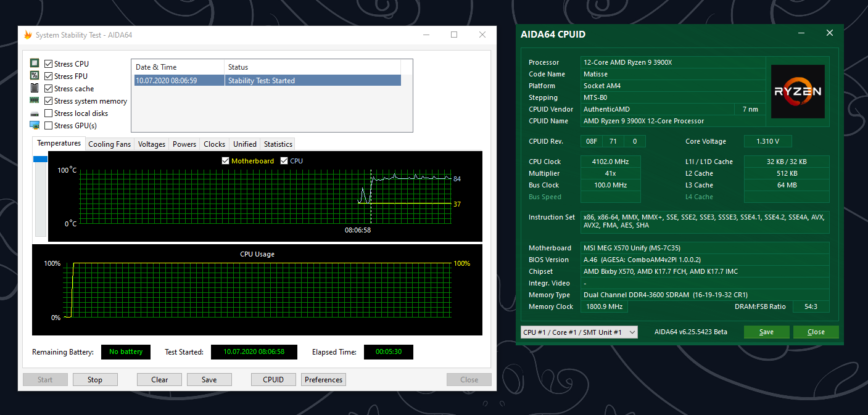Click the FPU percent icon beside Stress FPU
Viewport: 868px width, 415px height.
tap(35, 75)
